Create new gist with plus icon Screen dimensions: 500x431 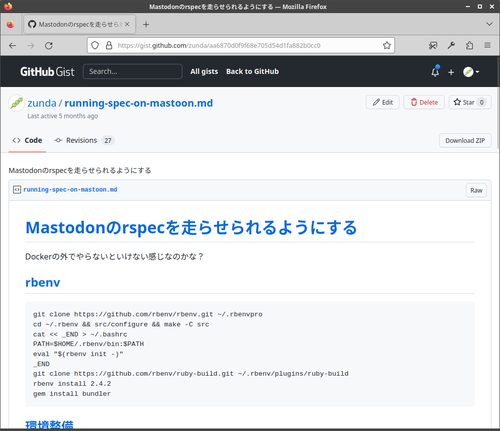click(x=451, y=72)
